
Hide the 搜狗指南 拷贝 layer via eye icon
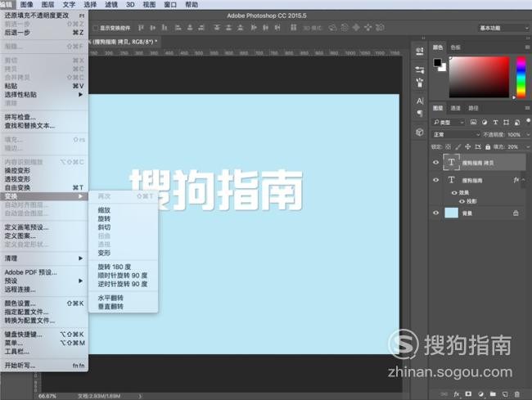(x=436, y=163)
